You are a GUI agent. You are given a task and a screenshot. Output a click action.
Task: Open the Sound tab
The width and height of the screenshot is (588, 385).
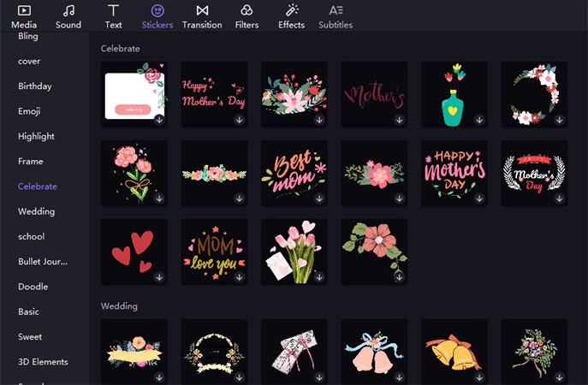pos(68,17)
